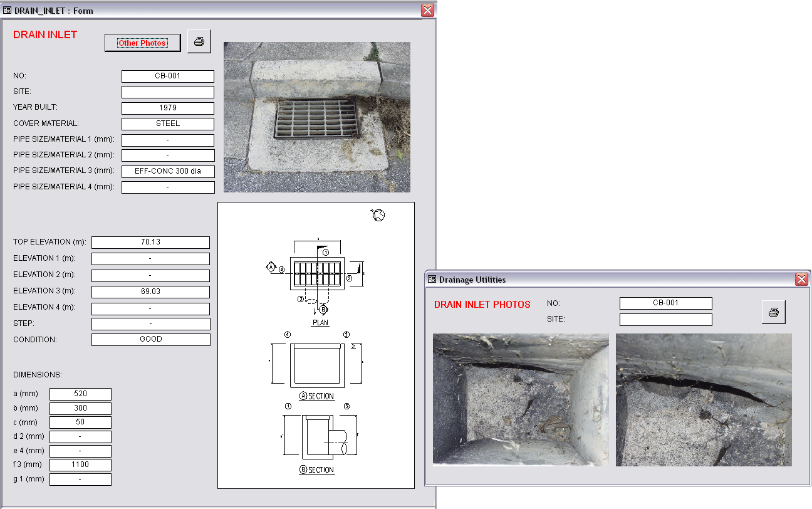Viewport: 812px width, 509px height.
Task: Click the COVER MATERIAL field showing STEEL
Action: [x=168, y=124]
